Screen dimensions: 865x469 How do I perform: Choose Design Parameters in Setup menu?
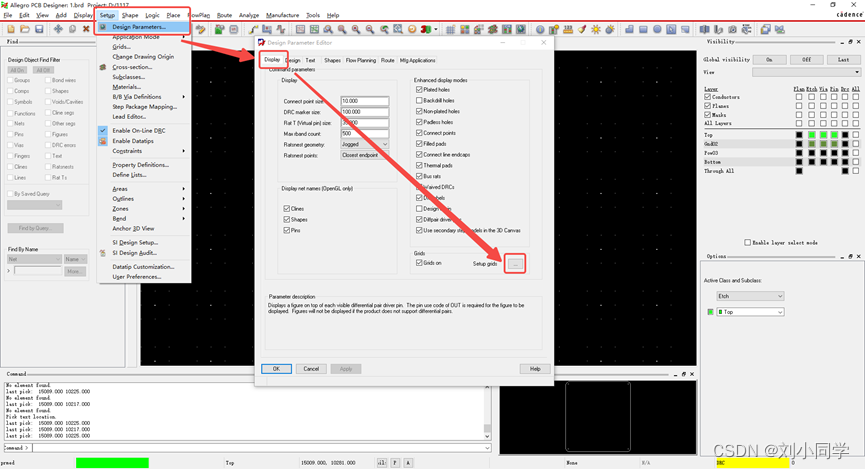coord(138,27)
